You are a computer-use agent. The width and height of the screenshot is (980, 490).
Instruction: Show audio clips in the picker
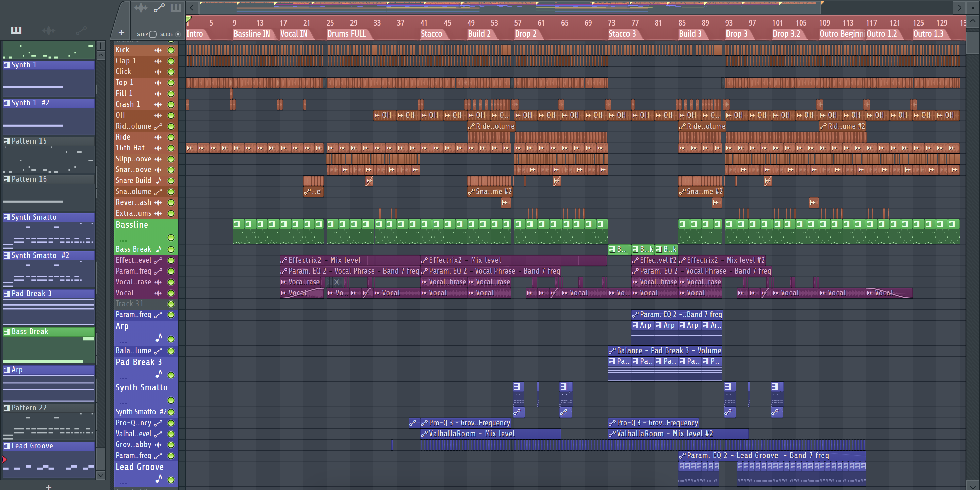[48, 30]
